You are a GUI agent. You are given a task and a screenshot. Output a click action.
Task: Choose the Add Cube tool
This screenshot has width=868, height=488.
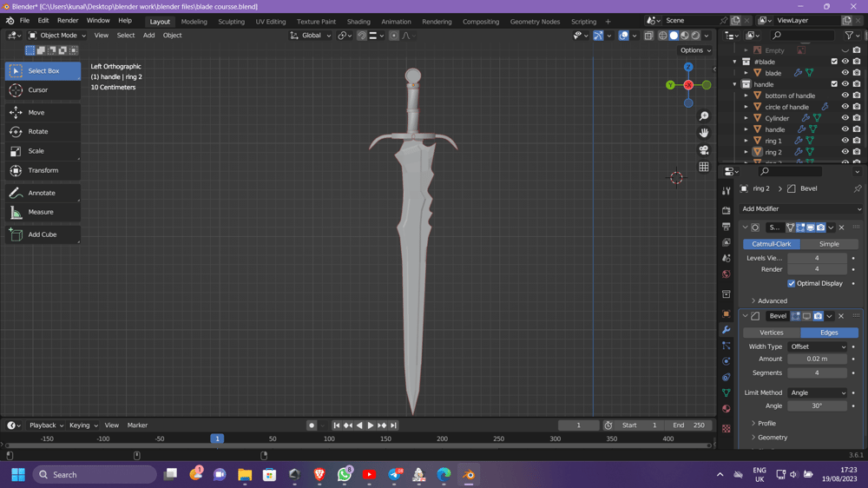pyautogui.click(x=43, y=234)
